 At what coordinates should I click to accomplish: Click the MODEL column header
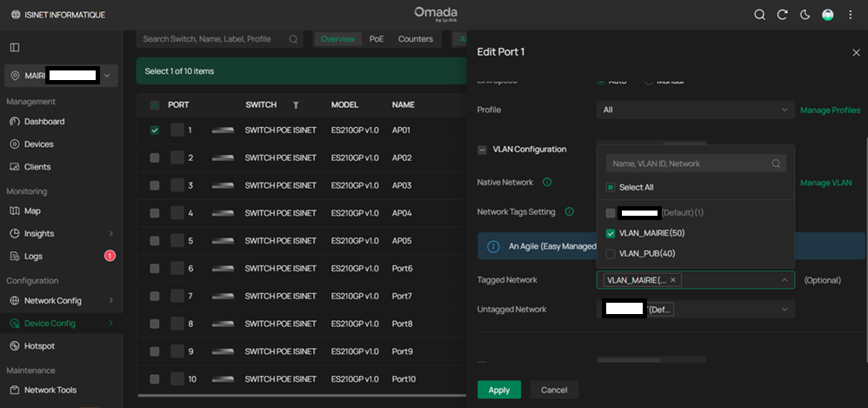(x=345, y=105)
